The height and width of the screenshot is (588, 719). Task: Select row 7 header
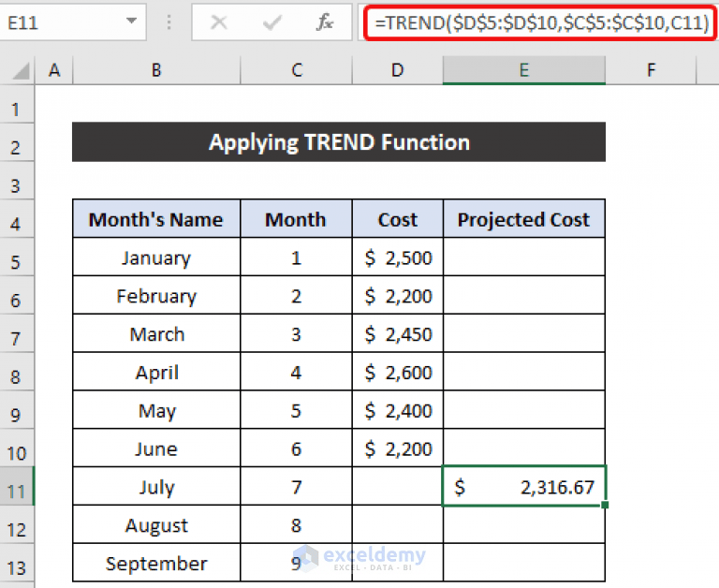point(17,333)
